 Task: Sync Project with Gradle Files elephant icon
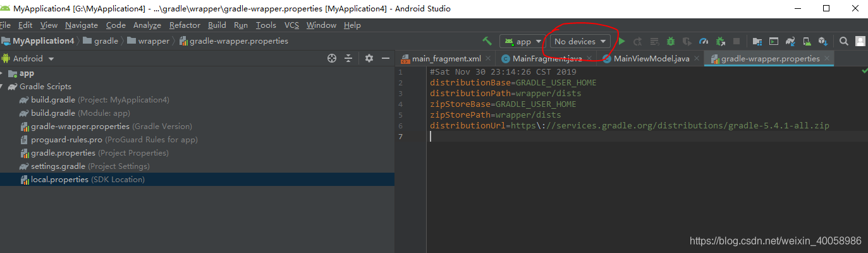[x=790, y=41]
